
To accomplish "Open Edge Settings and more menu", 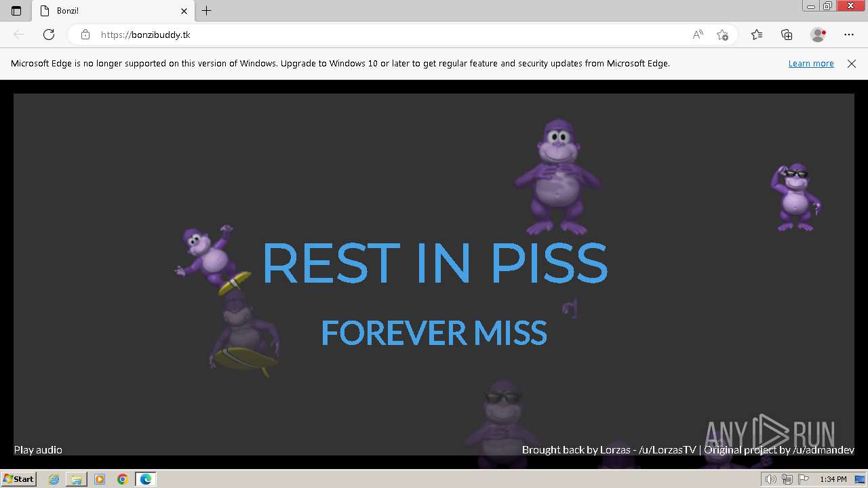I will click(x=849, y=35).
